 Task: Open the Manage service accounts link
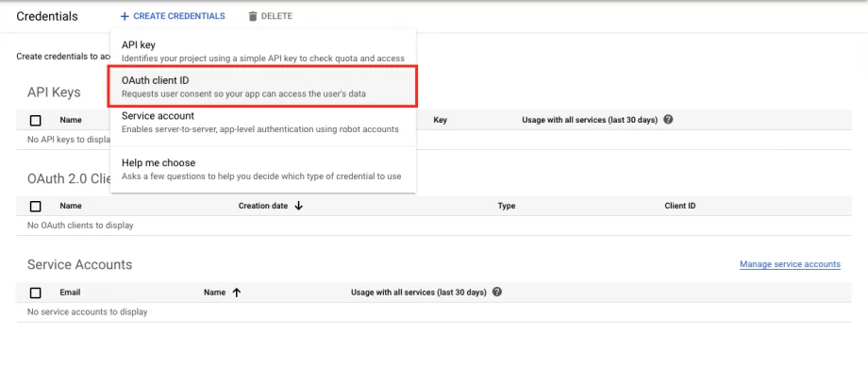coord(790,264)
